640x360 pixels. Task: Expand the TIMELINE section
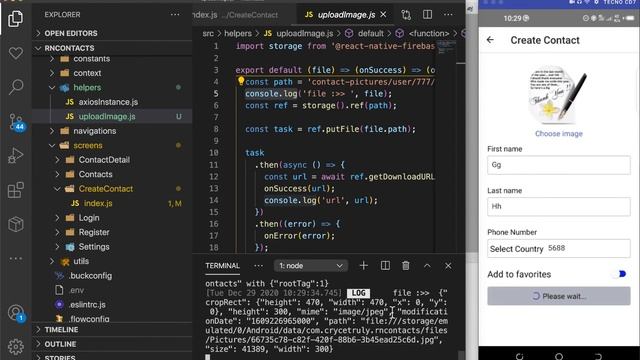pos(112,329)
